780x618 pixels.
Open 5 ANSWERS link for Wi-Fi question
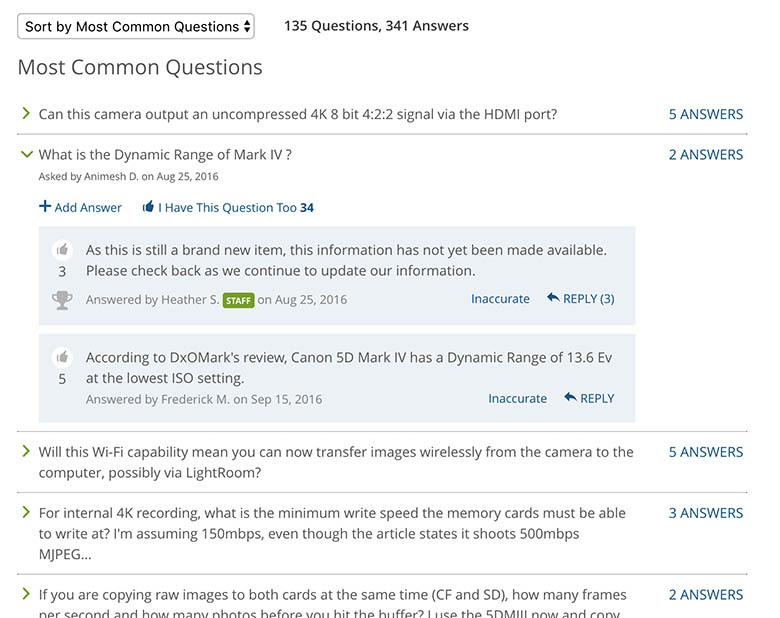705,452
